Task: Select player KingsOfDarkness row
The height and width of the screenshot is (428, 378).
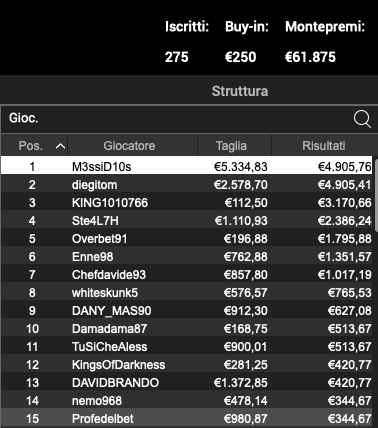Action: coord(186,364)
